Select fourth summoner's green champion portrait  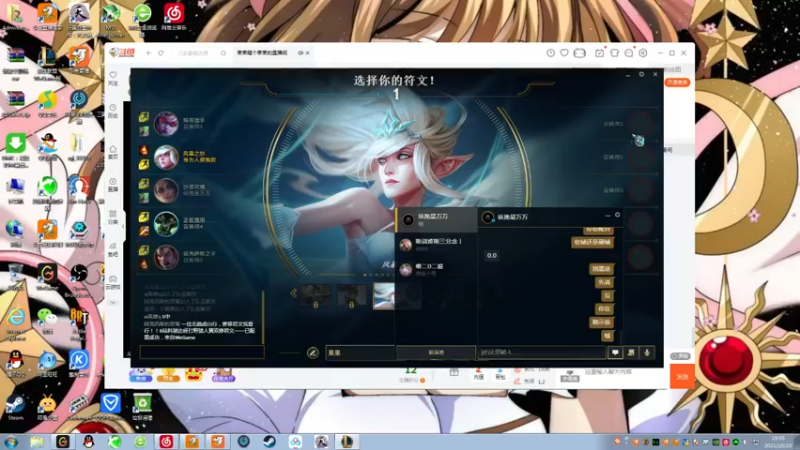click(x=166, y=223)
